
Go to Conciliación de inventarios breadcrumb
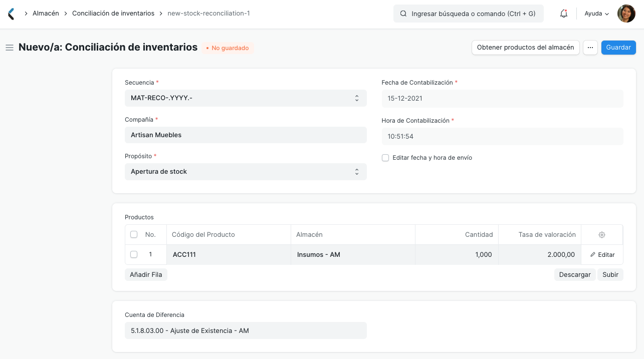pyautogui.click(x=113, y=14)
